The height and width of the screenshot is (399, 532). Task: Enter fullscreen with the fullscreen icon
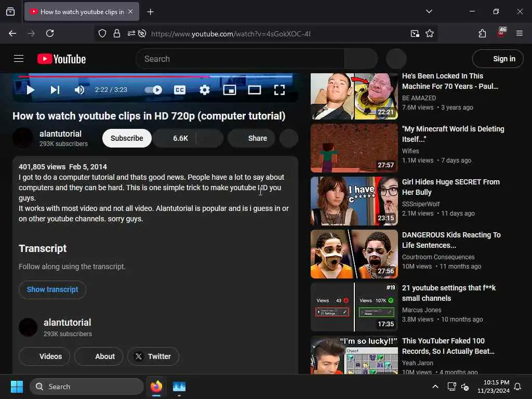(x=279, y=90)
